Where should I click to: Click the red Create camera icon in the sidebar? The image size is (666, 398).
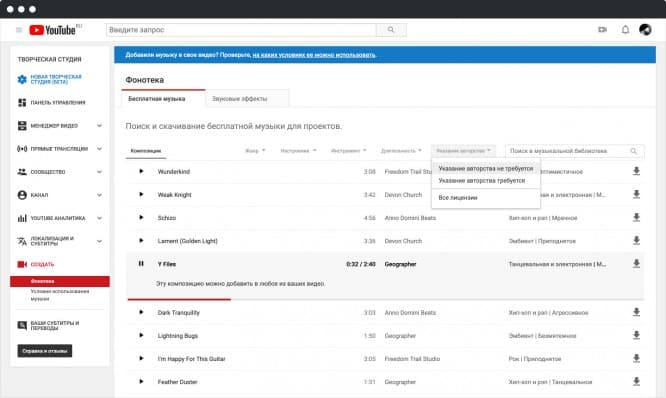coord(22,264)
